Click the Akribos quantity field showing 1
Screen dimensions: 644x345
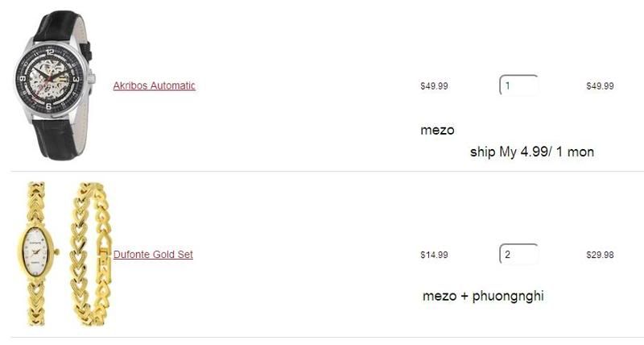tap(518, 85)
